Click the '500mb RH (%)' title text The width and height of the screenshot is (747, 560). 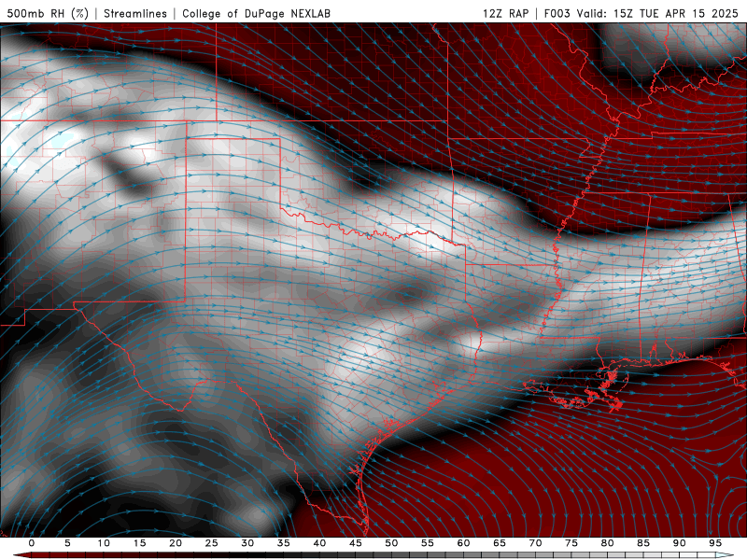pos(48,13)
